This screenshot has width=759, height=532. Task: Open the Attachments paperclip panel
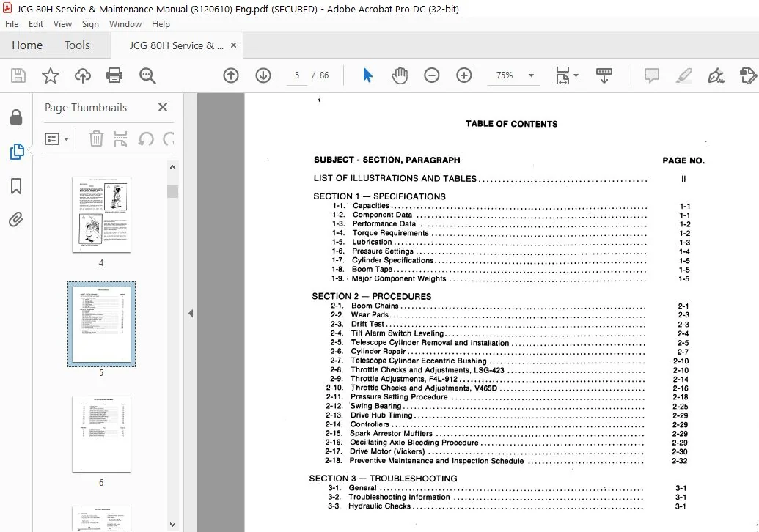(x=15, y=220)
